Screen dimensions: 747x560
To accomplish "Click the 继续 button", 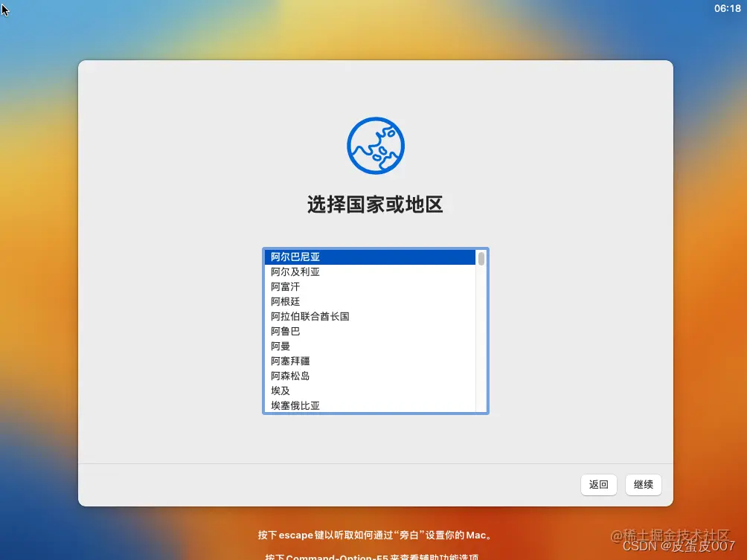I will click(643, 485).
